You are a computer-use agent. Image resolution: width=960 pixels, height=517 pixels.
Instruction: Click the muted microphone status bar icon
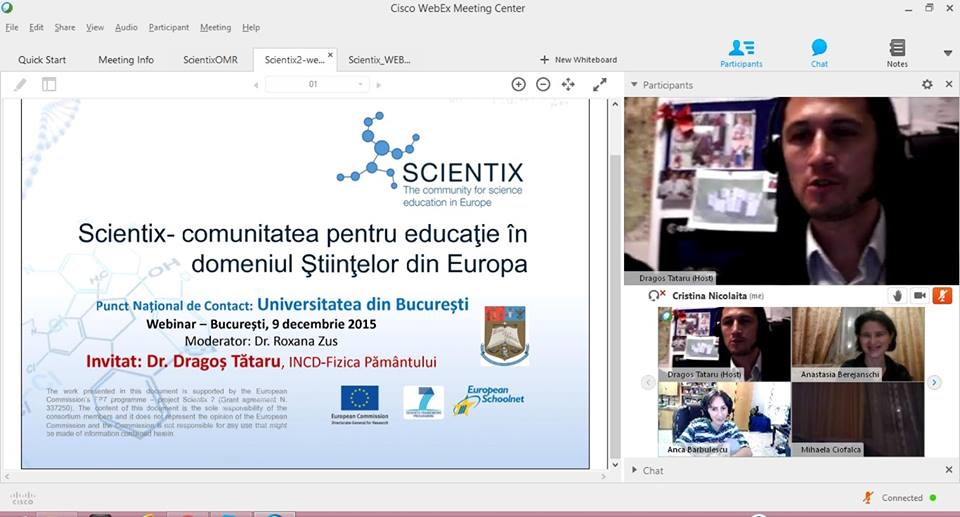(x=868, y=497)
